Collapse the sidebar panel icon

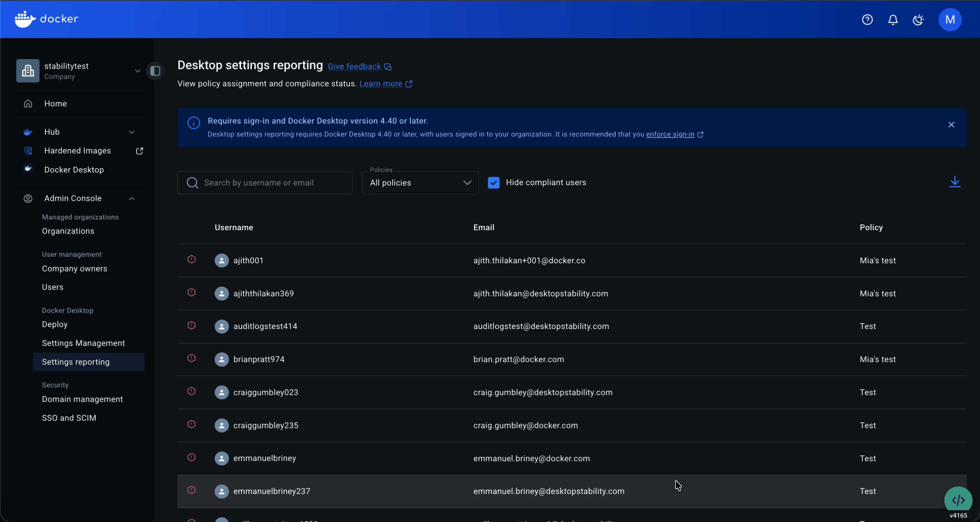pyautogui.click(x=155, y=71)
